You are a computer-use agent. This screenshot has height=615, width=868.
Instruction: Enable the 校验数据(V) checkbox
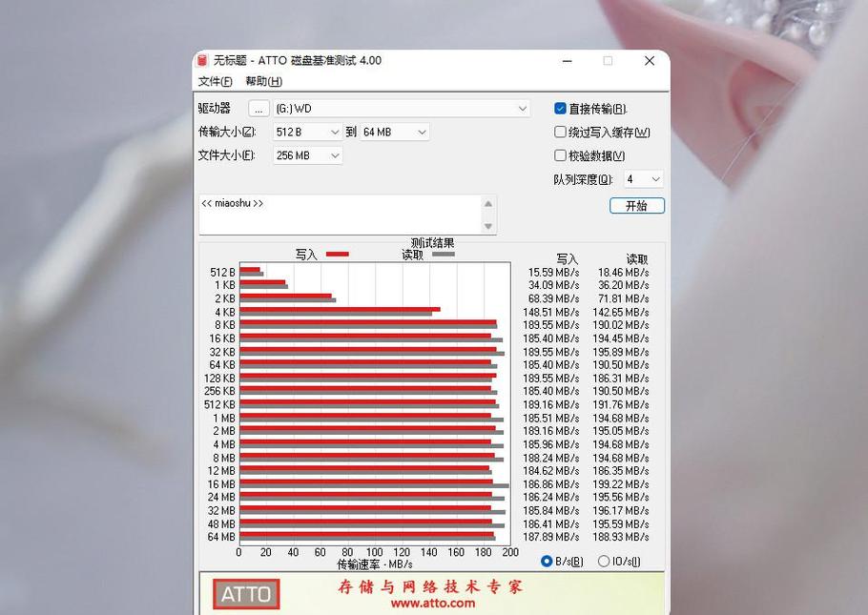click(x=560, y=155)
